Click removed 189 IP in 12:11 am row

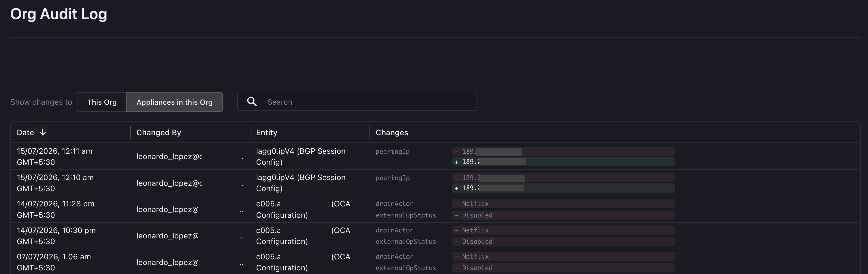(x=564, y=151)
